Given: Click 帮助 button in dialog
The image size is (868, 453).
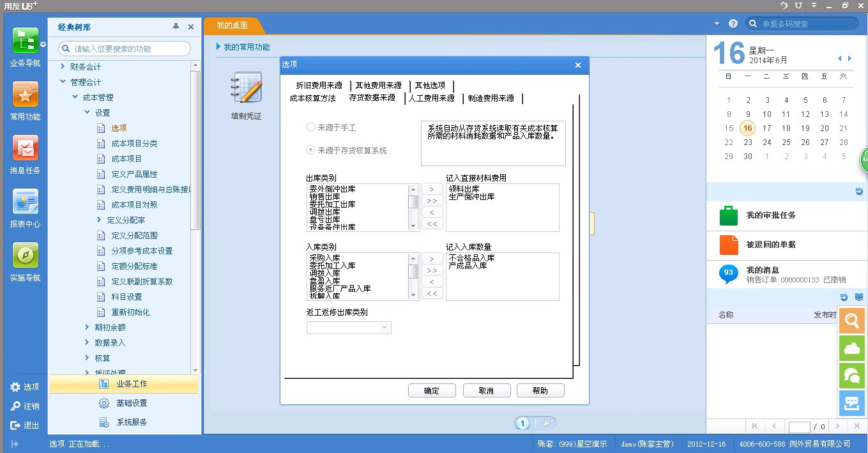Looking at the screenshot, I should (540, 391).
